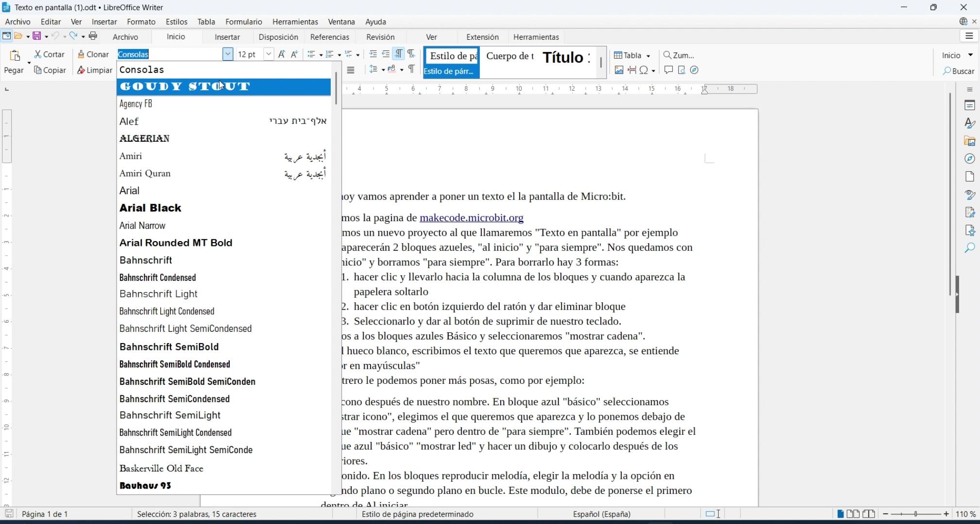Open the Formato menu
This screenshot has width=980, height=524.
[x=141, y=22]
